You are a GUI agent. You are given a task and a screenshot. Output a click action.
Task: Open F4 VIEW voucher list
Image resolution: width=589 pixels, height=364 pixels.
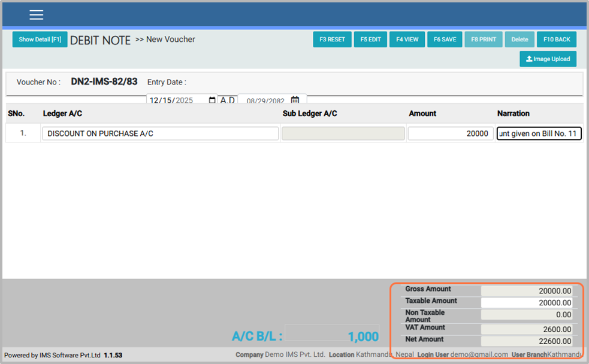click(x=407, y=40)
